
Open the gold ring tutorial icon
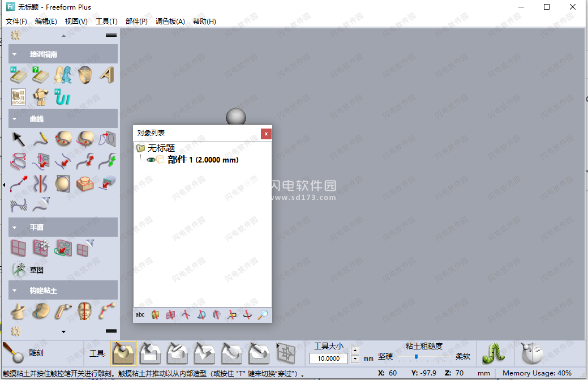click(85, 75)
